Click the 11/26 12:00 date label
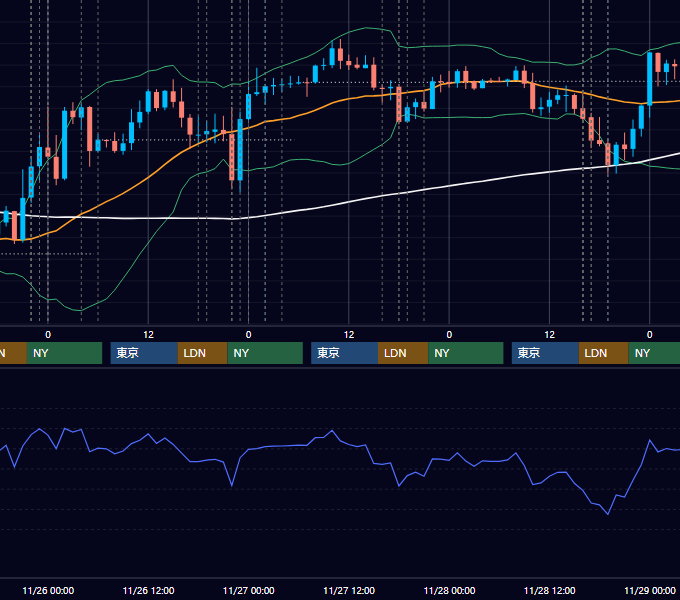 pos(148,590)
